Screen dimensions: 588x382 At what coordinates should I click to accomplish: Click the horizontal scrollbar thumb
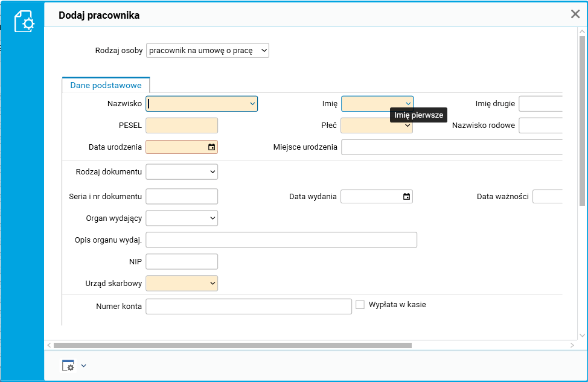[232, 346]
